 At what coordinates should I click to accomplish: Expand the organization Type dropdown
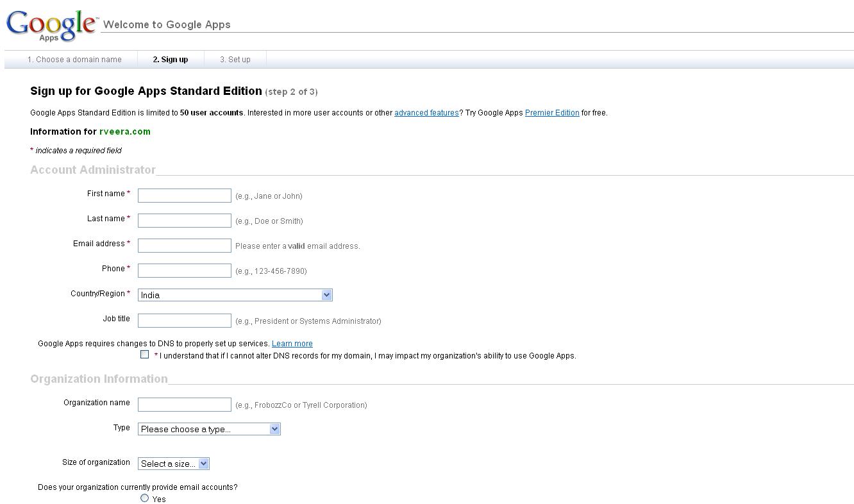coord(209,429)
